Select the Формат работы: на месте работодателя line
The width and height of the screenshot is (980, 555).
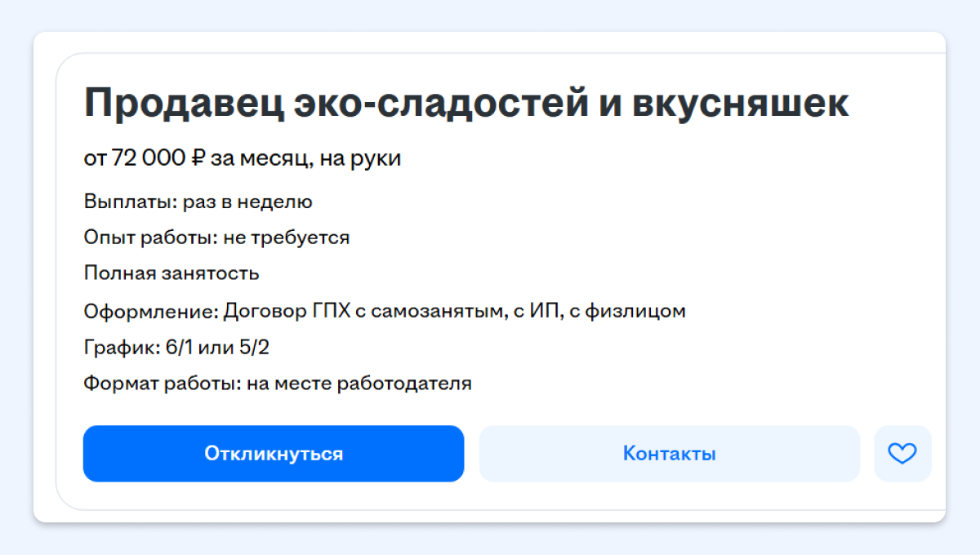(x=278, y=383)
